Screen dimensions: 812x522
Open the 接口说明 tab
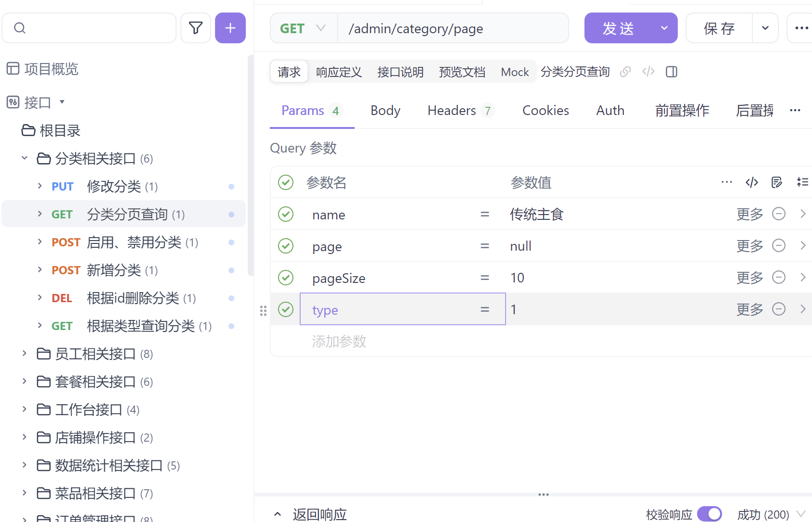[x=400, y=72]
